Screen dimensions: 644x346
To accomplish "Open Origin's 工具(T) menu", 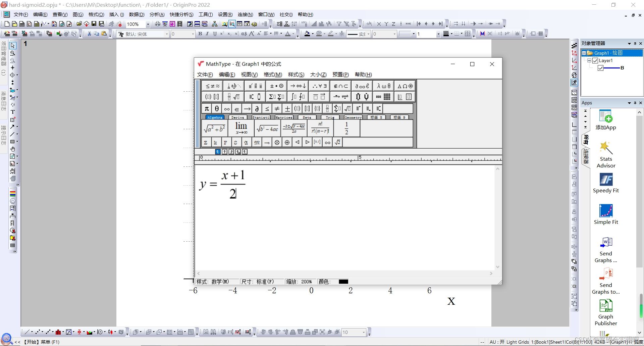I will coord(206,15).
